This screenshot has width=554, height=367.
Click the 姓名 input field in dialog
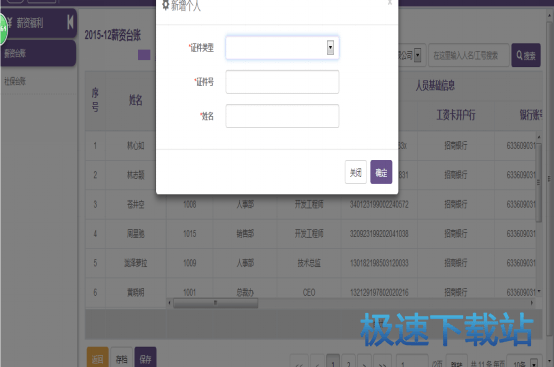pyautogui.click(x=282, y=116)
